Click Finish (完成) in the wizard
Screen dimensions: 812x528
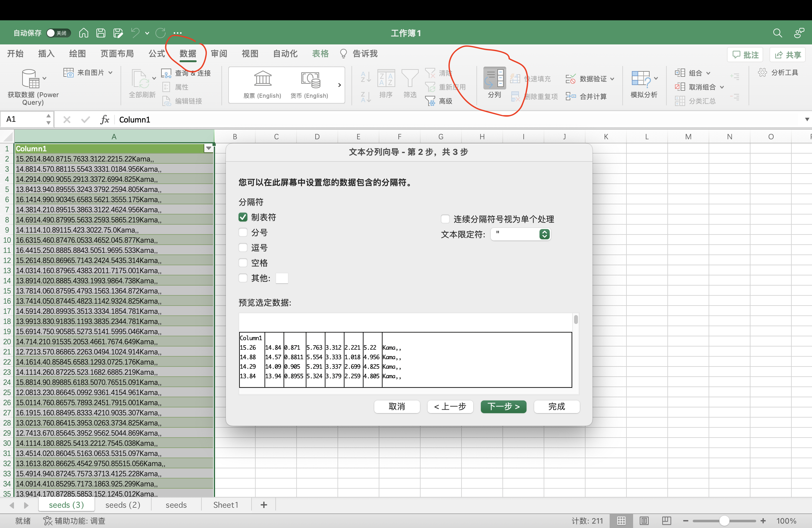pyautogui.click(x=557, y=406)
